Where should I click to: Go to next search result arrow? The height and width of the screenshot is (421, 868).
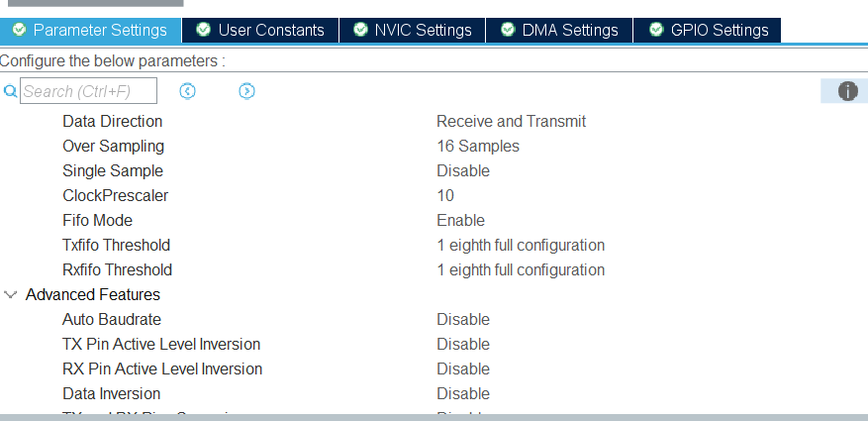[246, 91]
